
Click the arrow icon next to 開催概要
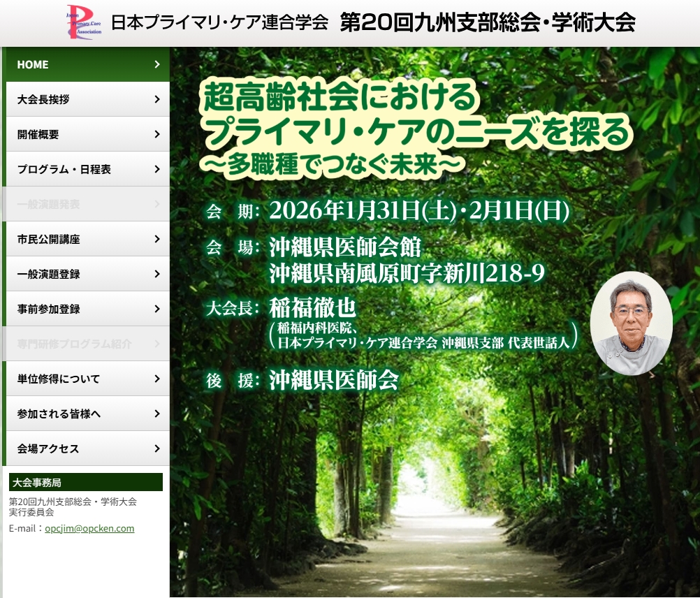pyautogui.click(x=157, y=134)
